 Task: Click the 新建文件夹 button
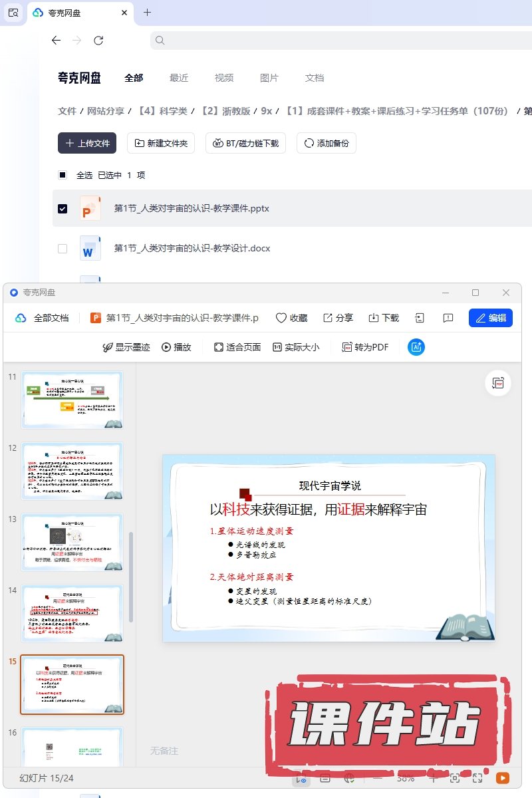click(161, 143)
